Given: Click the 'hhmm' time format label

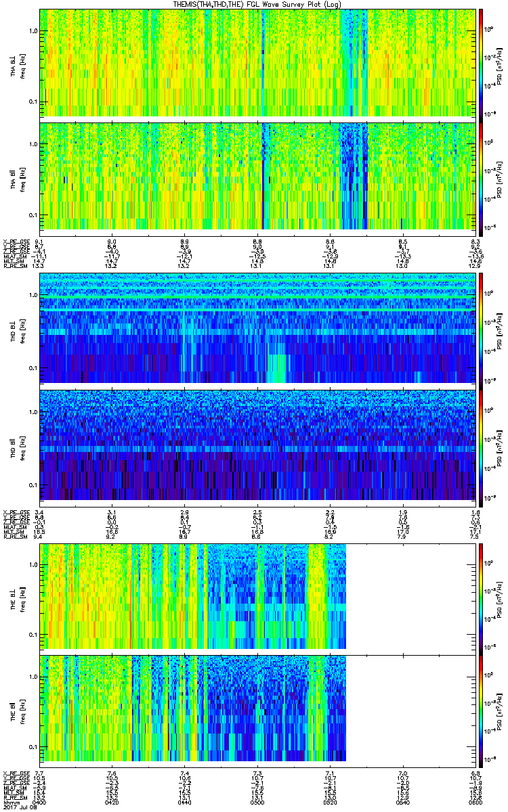Looking at the screenshot, I should coord(10,802).
